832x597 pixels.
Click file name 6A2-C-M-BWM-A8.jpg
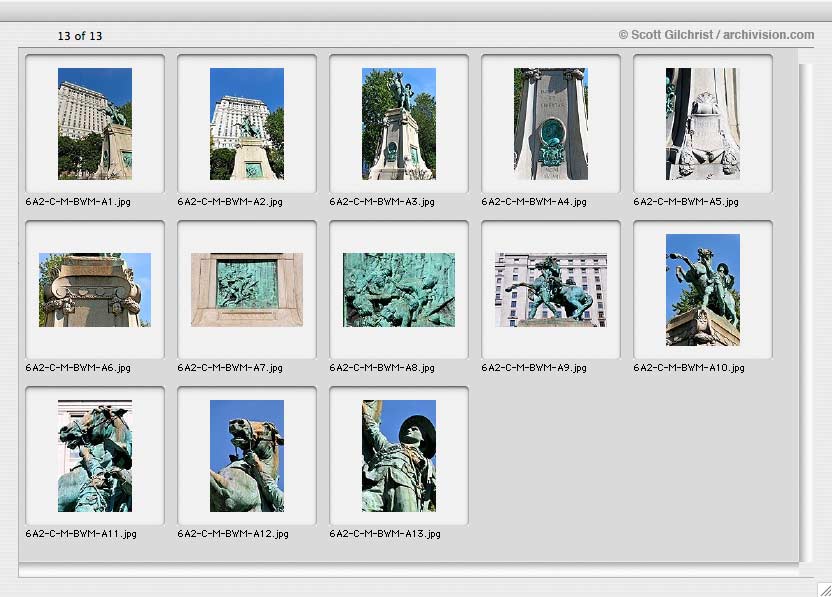pos(382,368)
